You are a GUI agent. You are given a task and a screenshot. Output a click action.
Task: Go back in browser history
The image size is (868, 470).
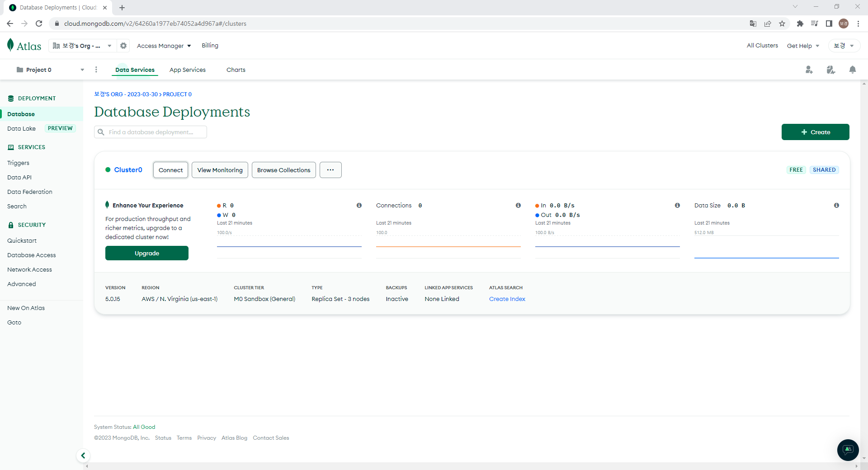click(x=10, y=23)
